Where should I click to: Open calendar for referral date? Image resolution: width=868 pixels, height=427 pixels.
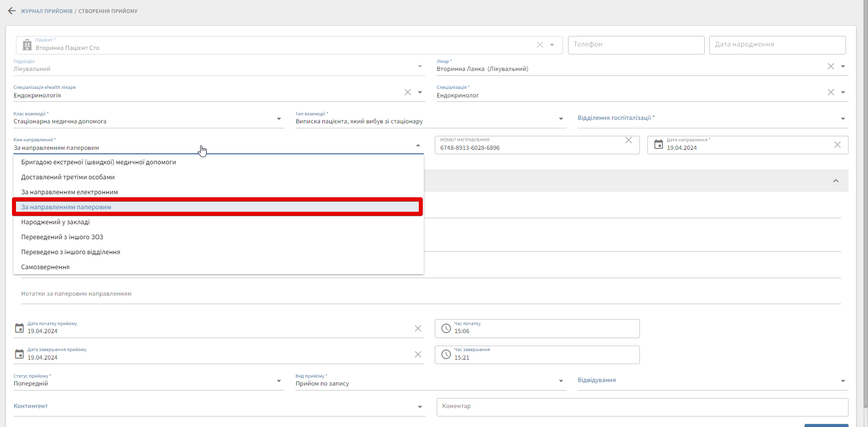click(658, 145)
